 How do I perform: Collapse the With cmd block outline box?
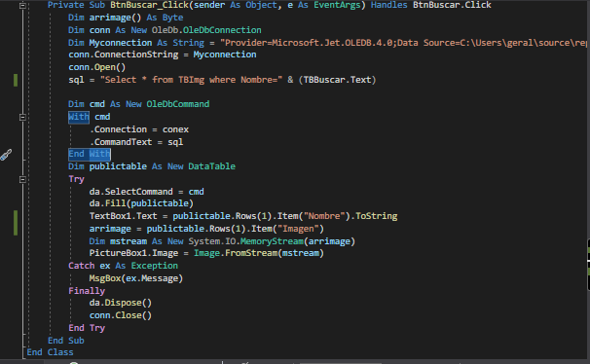pyautogui.click(x=22, y=117)
